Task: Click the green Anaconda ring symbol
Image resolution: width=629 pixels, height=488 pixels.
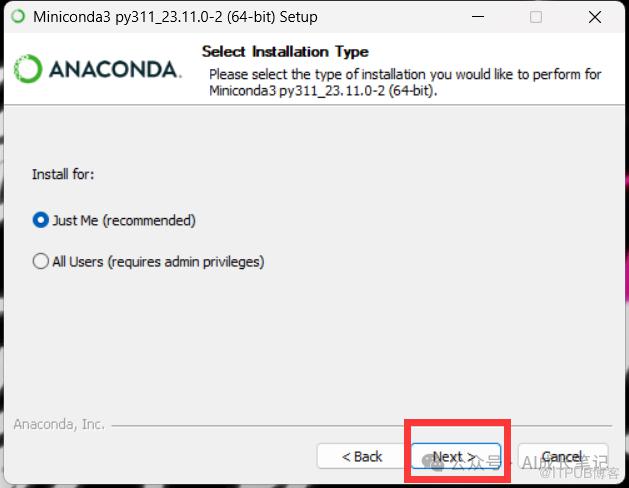Action: [x=28, y=69]
